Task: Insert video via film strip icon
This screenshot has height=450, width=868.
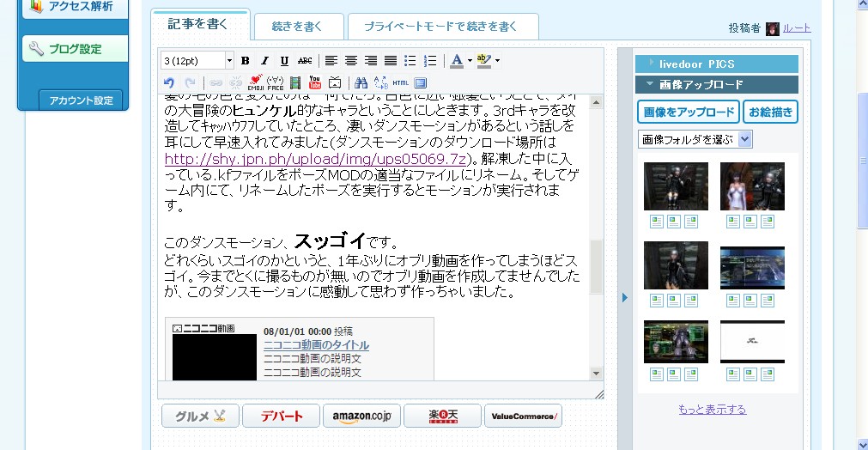Action: (295, 83)
